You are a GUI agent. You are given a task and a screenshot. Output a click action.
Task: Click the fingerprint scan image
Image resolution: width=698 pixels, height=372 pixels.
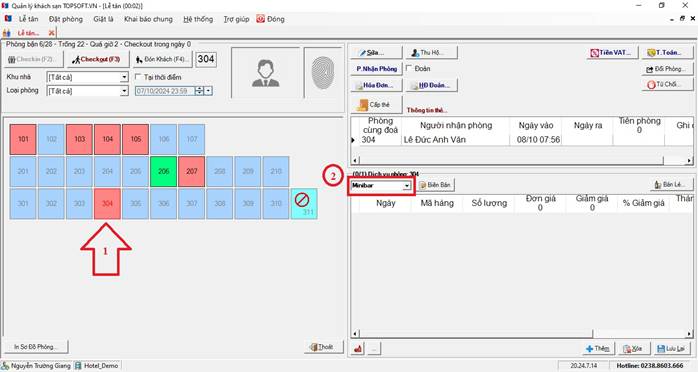coord(323,73)
